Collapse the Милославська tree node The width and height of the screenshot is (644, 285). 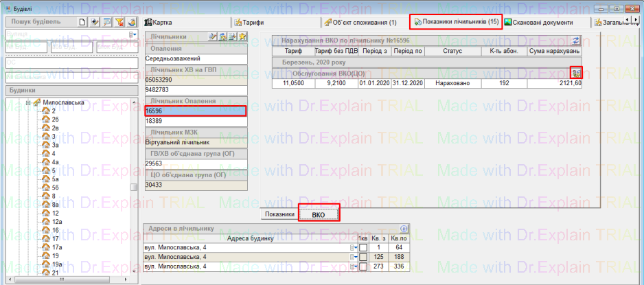click(x=29, y=103)
